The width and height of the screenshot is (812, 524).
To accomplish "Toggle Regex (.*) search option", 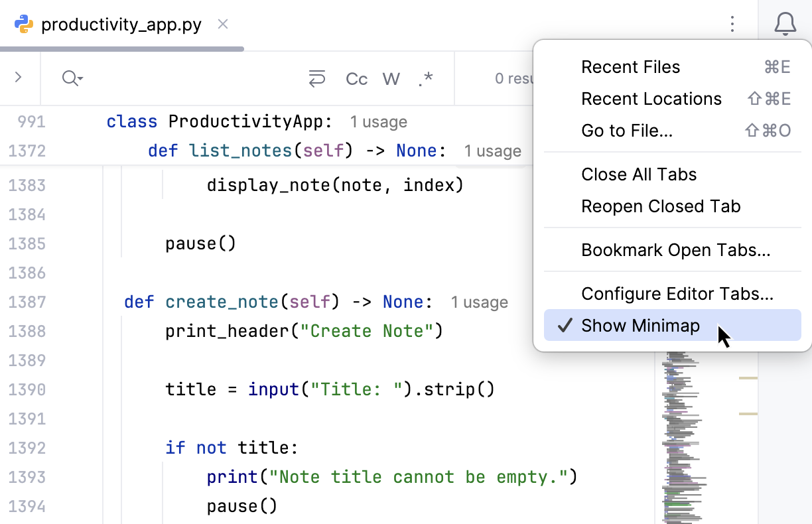I will (x=426, y=79).
